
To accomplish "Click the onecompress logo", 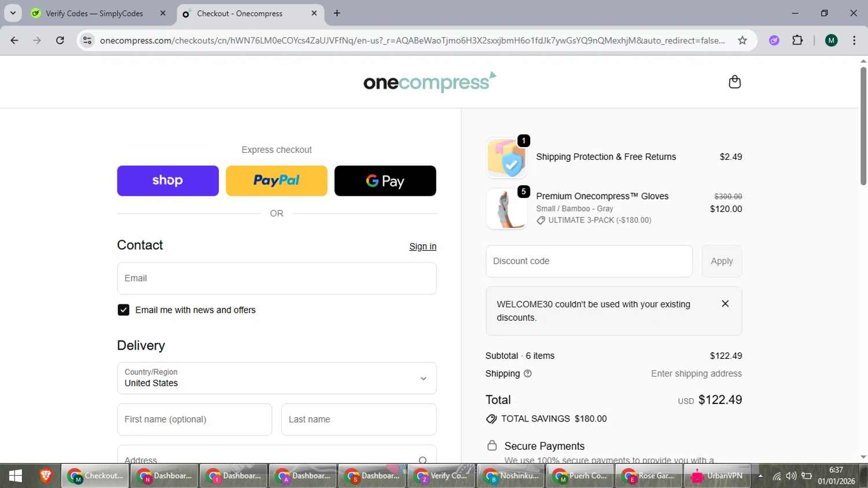I will point(429,82).
